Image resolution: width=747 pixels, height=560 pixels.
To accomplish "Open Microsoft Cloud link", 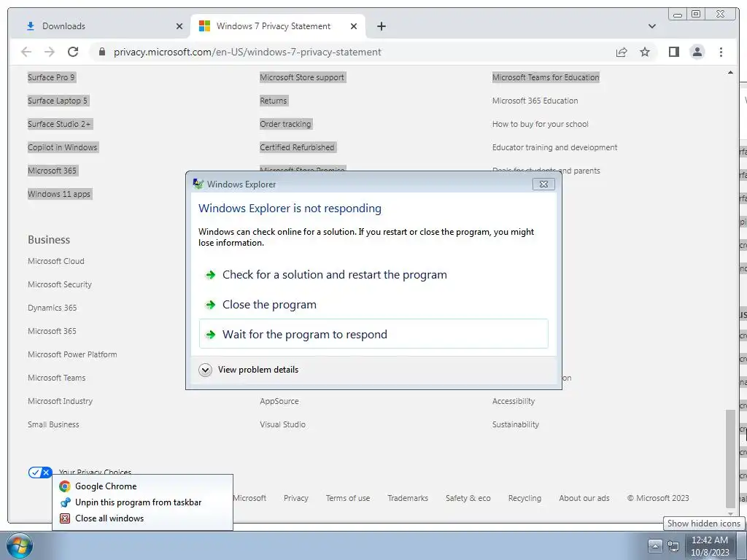I will pos(55,261).
